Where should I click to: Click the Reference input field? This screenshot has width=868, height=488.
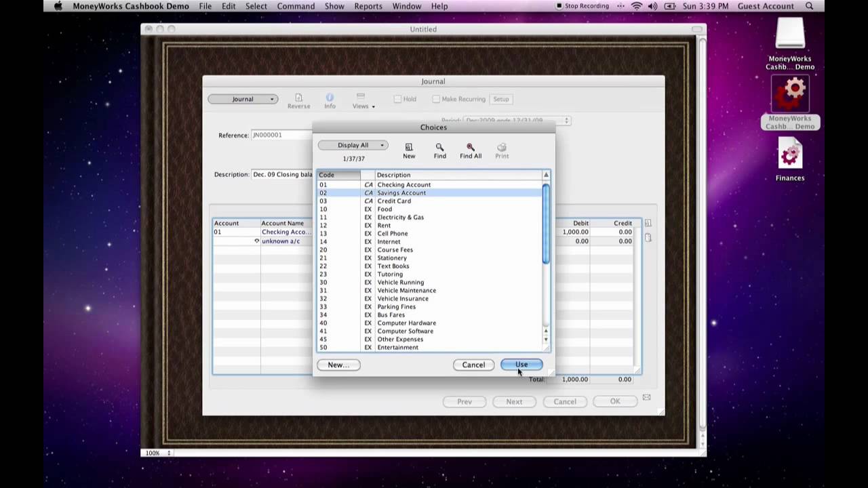pos(281,135)
